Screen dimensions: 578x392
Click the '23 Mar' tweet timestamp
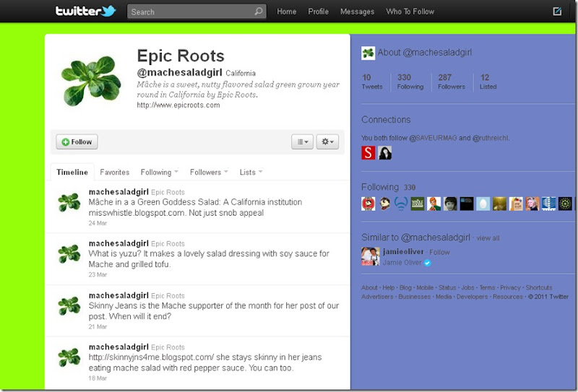(x=98, y=274)
